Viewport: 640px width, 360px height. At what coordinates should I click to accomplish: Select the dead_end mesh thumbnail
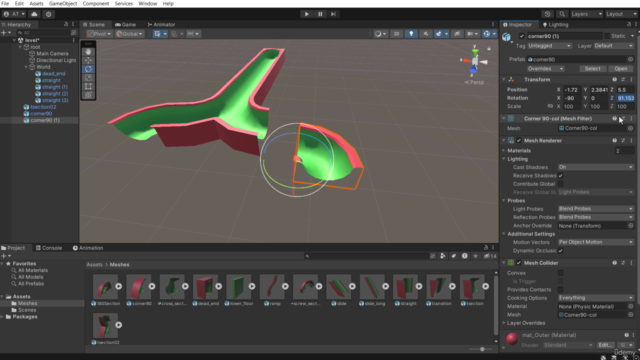(x=205, y=287)
